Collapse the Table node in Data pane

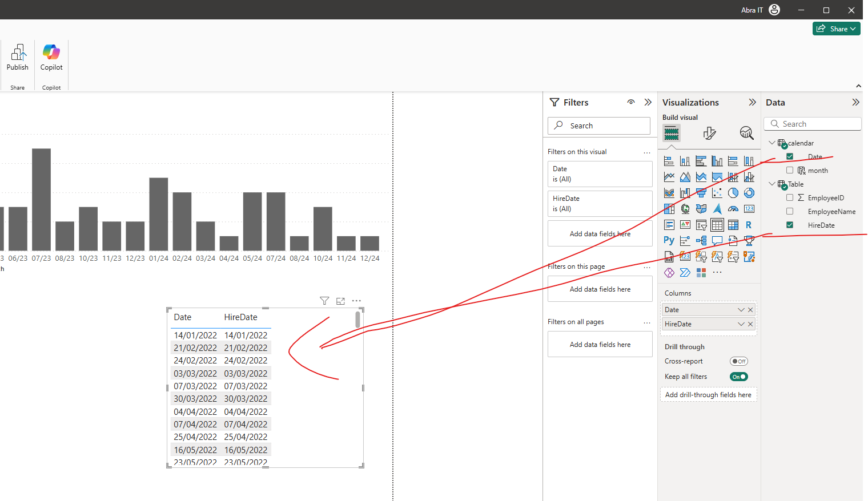772,184
